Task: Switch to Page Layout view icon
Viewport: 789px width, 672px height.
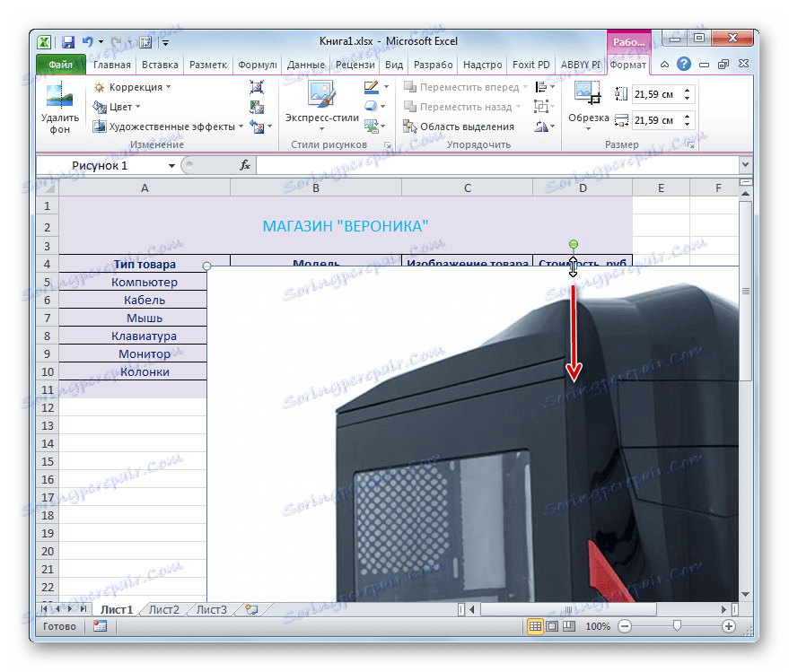Action: [x=552, y=626]
